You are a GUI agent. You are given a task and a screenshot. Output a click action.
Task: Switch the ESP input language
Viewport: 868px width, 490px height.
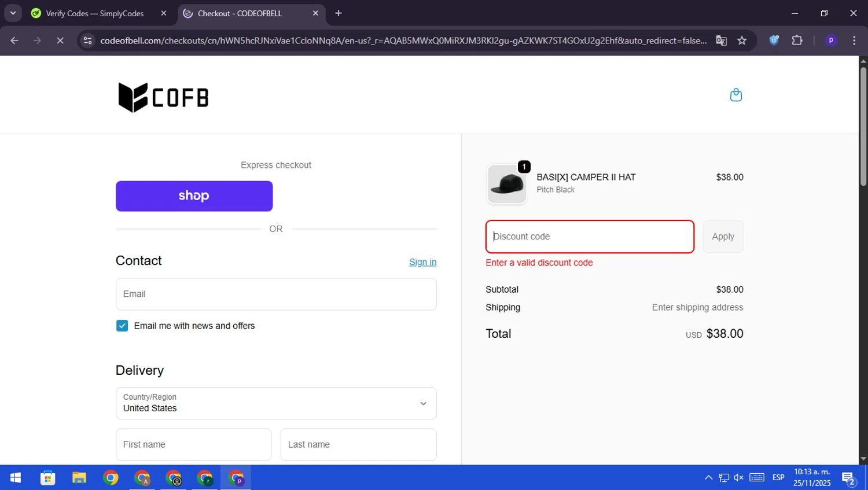point(778,478)
